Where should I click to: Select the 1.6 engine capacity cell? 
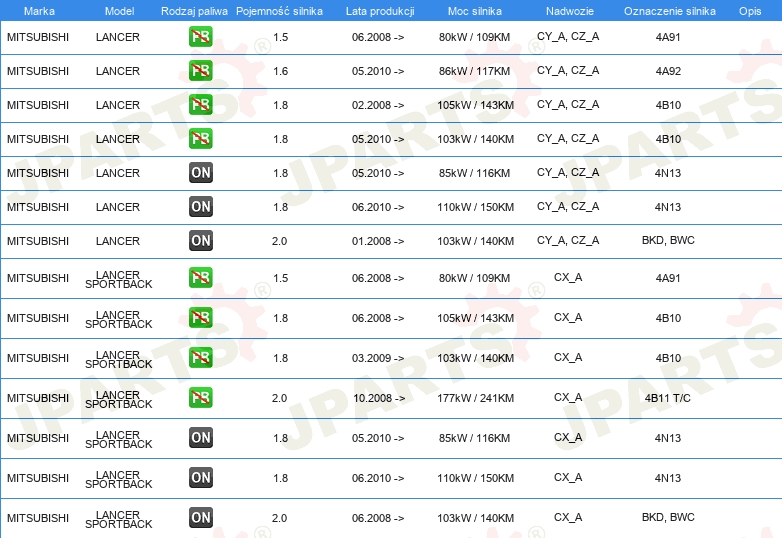(x=280, y=71)
